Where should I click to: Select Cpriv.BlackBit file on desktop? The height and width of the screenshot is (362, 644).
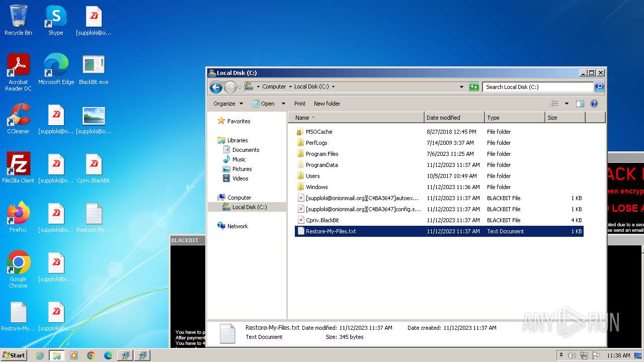click(x=94, y=168)
